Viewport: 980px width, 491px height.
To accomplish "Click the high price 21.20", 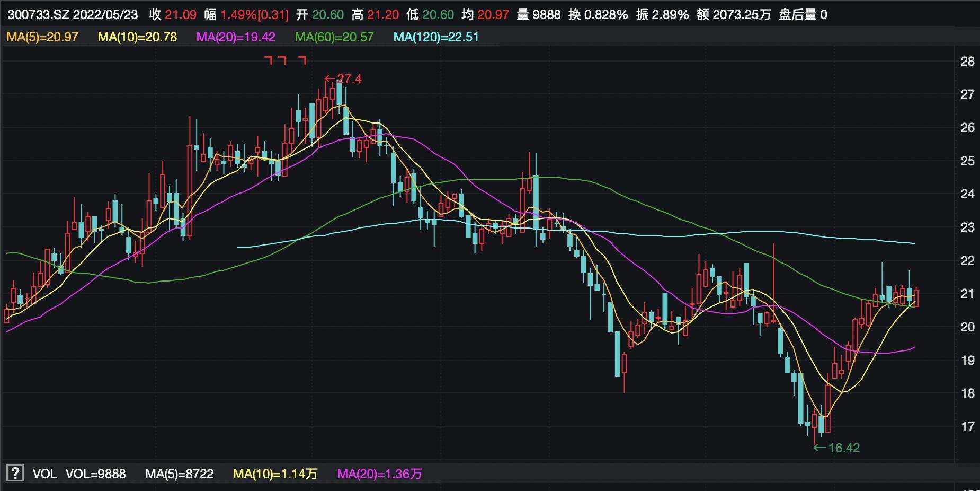I will coord(383,15).
